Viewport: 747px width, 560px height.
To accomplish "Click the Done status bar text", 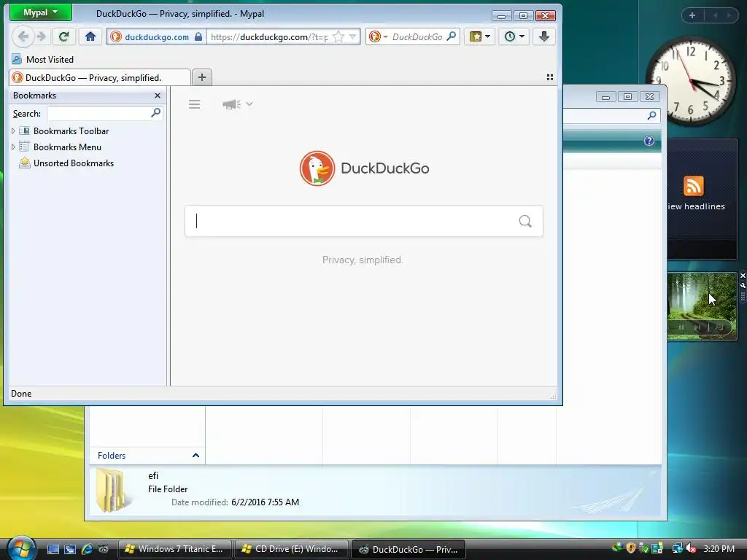I will pos(21,394).
